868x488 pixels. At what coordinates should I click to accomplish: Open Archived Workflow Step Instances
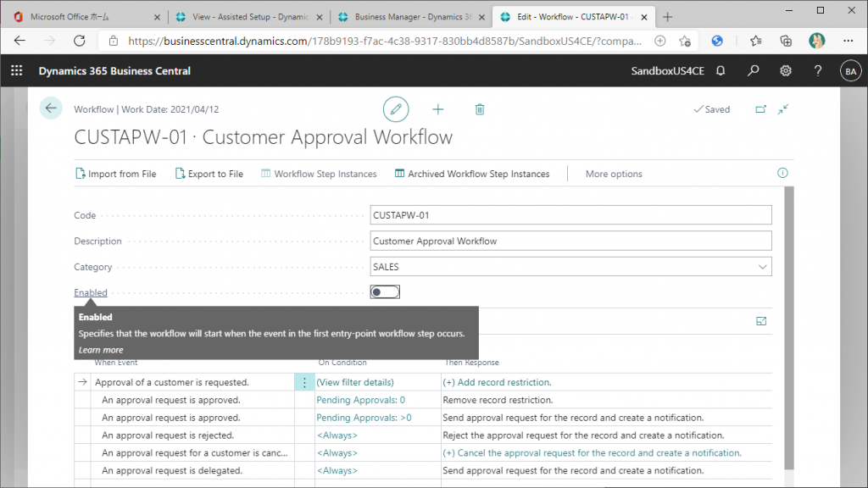point(472,174)
